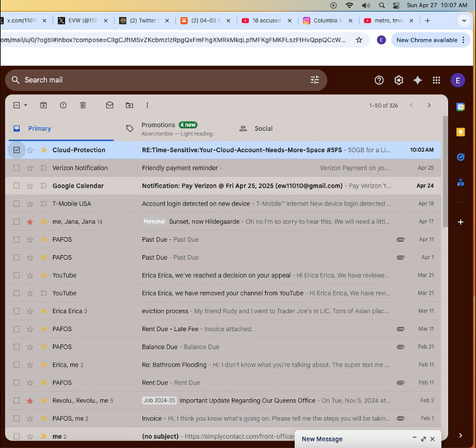Delete selected email with trash icon

(x=83, y=105)
